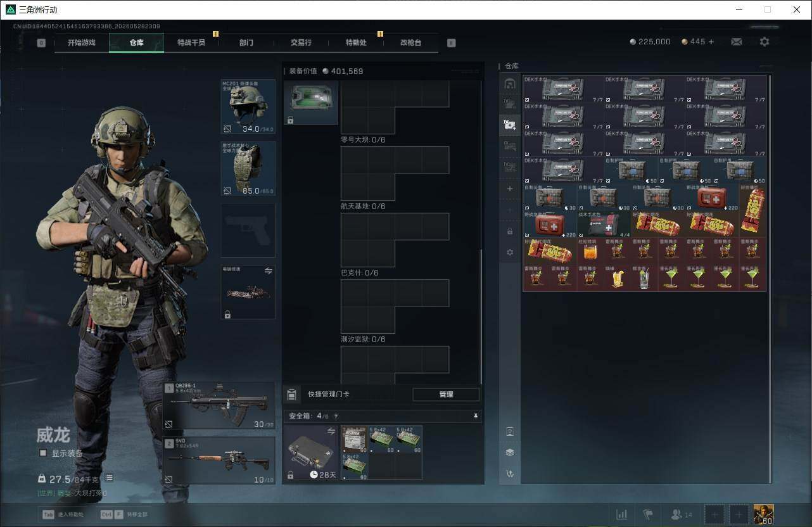
Task: Select the 战术手术包 item showing 4/4
Action: (604, 225)
